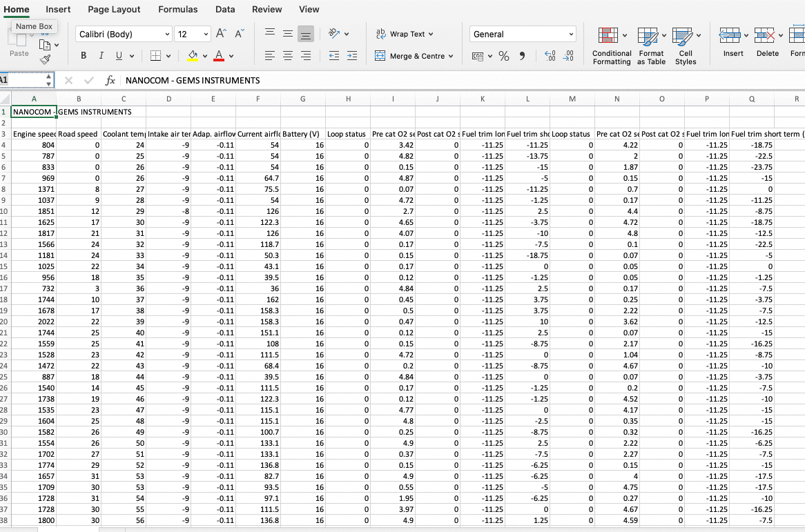The image size is (805, 532).
Task: Align cell text to the left
Action: pyautogui.click(x=269, y=56)
